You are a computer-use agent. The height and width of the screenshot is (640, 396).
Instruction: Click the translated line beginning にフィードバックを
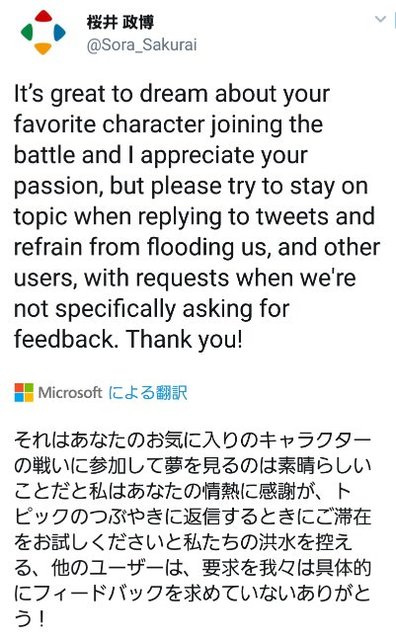[x=192, y=593]
